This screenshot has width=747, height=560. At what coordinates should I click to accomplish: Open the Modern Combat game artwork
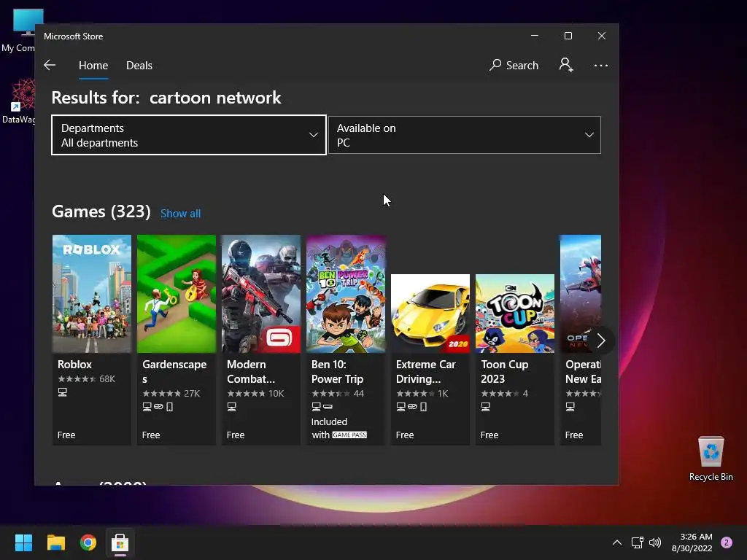[x=261, y=294]
